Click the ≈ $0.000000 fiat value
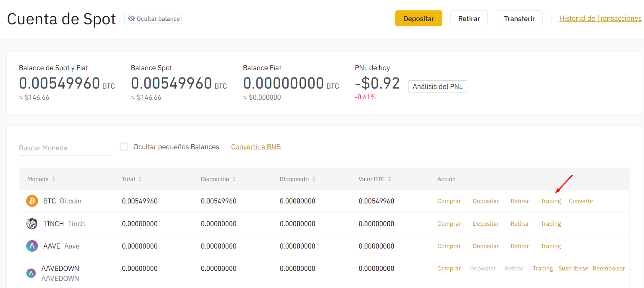 coord(262,97)
